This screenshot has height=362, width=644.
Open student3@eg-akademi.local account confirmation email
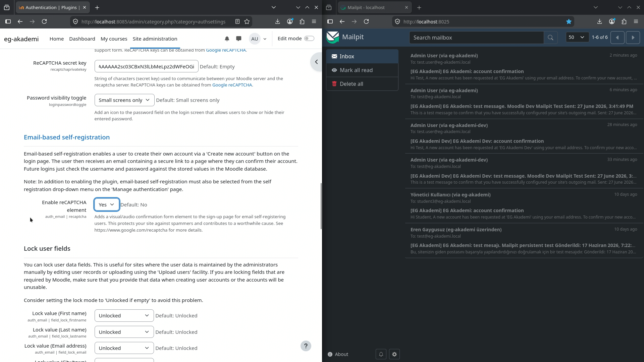click(x=524, y=206)
